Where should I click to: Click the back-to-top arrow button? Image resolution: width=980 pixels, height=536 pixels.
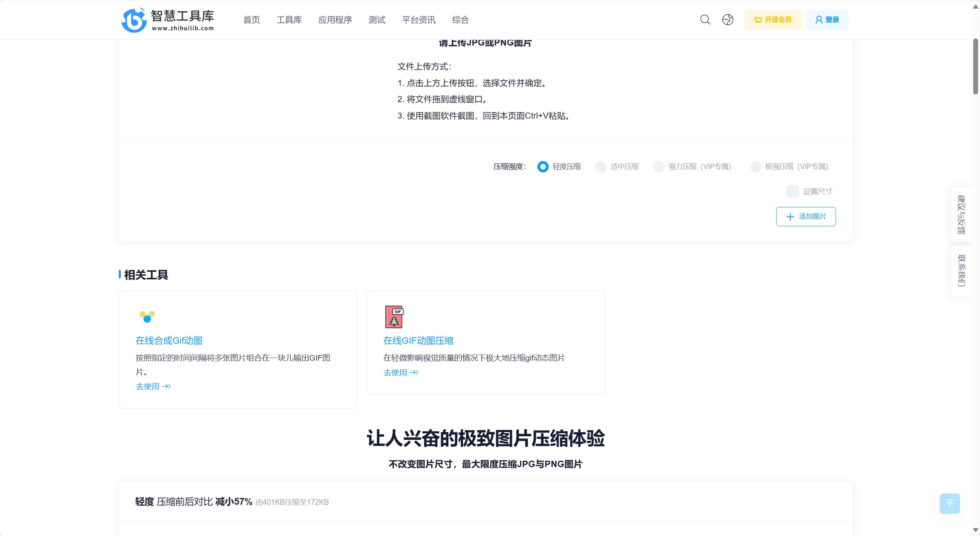tap(950, 504)
